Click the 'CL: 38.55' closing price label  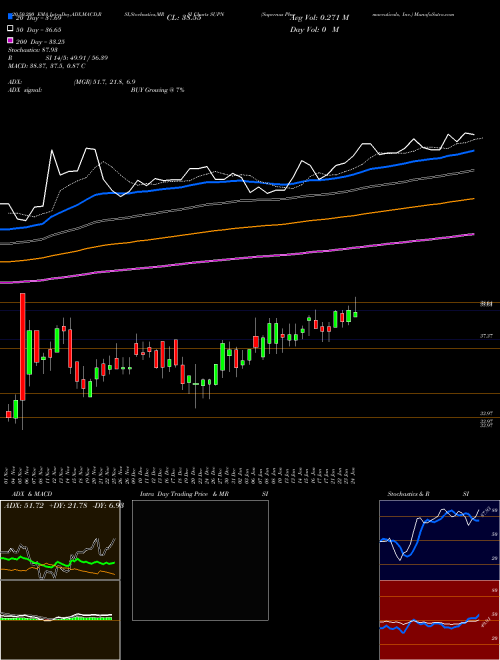coord(184,18)
